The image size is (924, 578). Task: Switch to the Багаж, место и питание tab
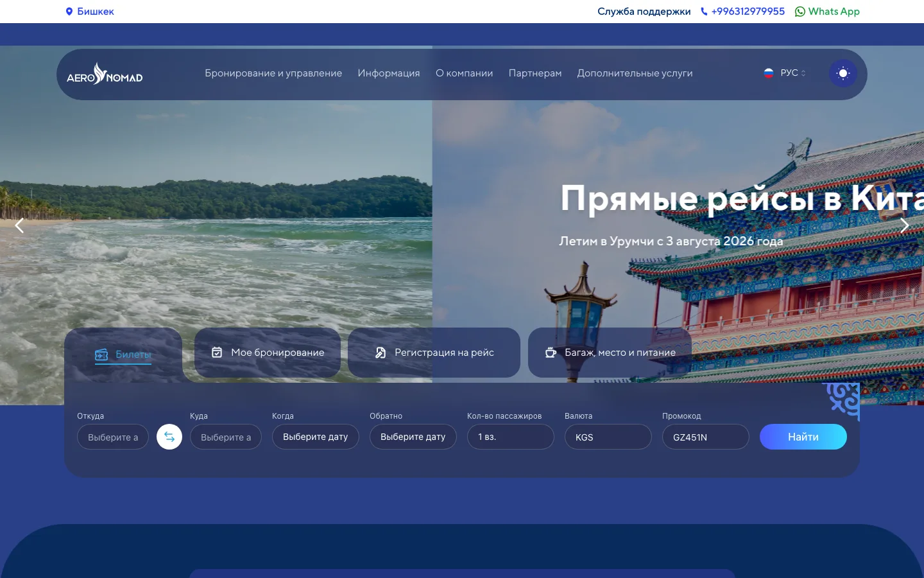click(x=610, y=353)
